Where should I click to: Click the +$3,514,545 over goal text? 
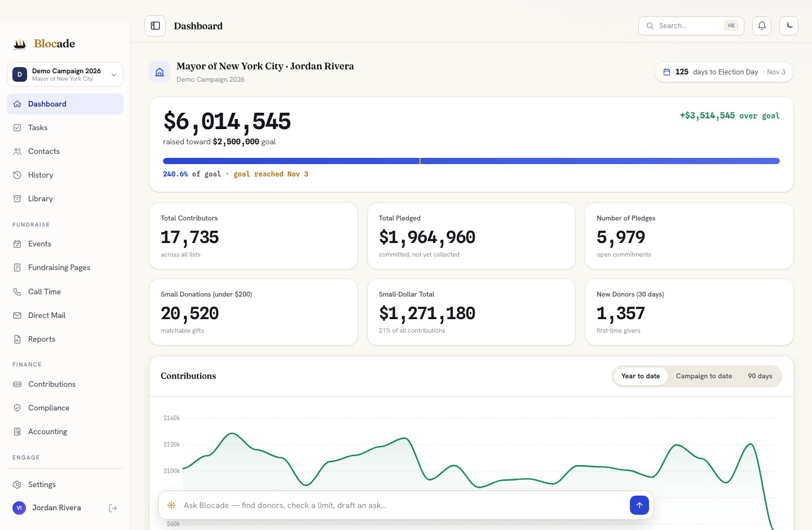pos(730,116)
